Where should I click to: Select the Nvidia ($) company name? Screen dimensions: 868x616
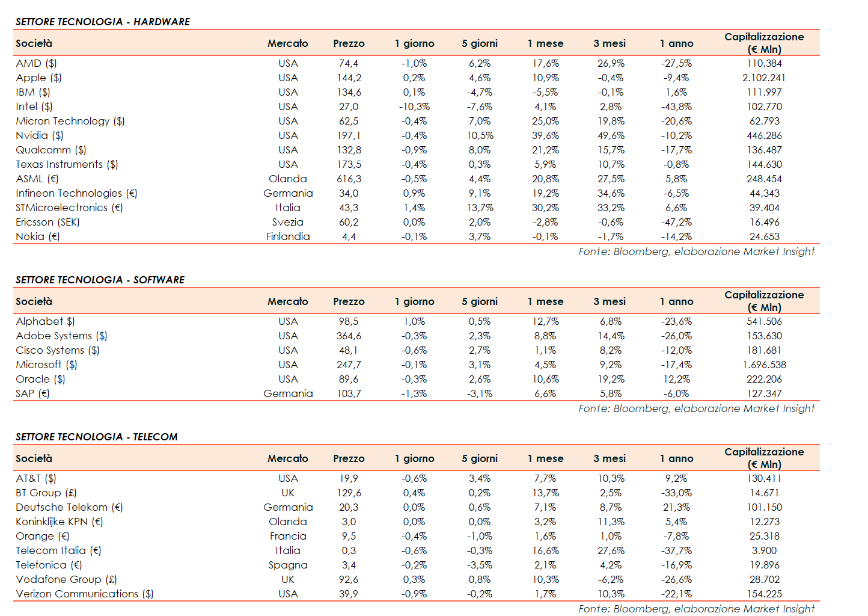(x=40, y=135)
